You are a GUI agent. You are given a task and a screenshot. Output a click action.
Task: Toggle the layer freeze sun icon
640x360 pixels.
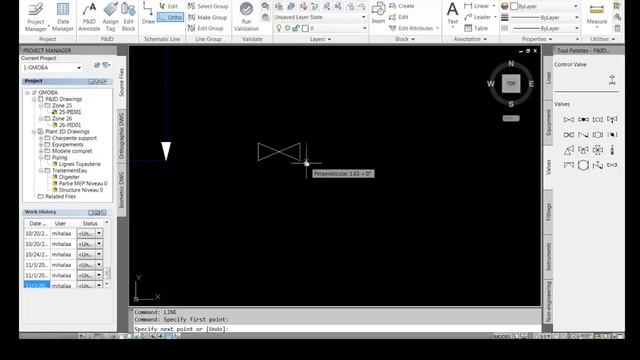pyautogui.click(x=288, y=28)
